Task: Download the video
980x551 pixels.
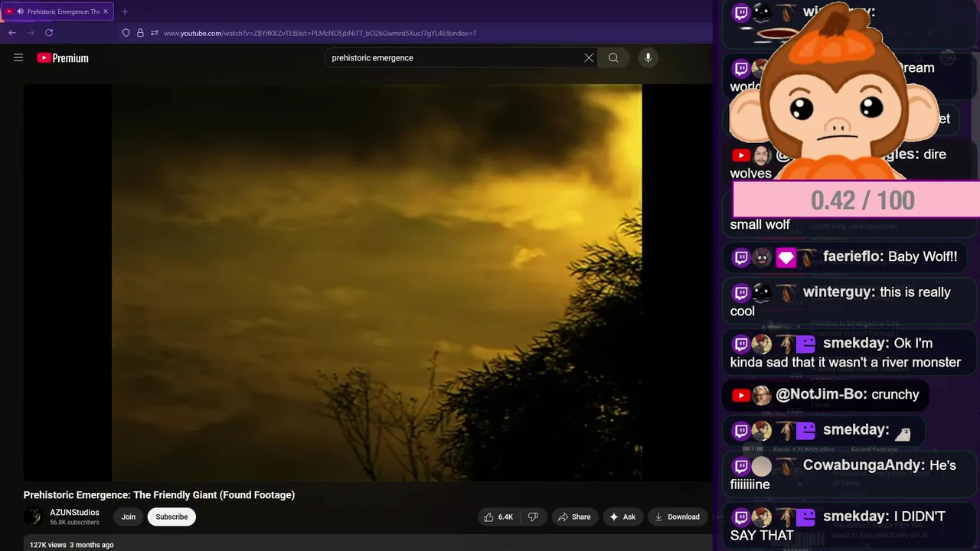Action: pyautogui.click(x=677, y=517)
